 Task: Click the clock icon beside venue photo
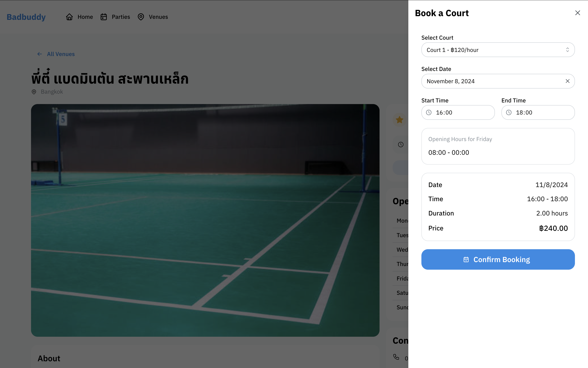401,145
